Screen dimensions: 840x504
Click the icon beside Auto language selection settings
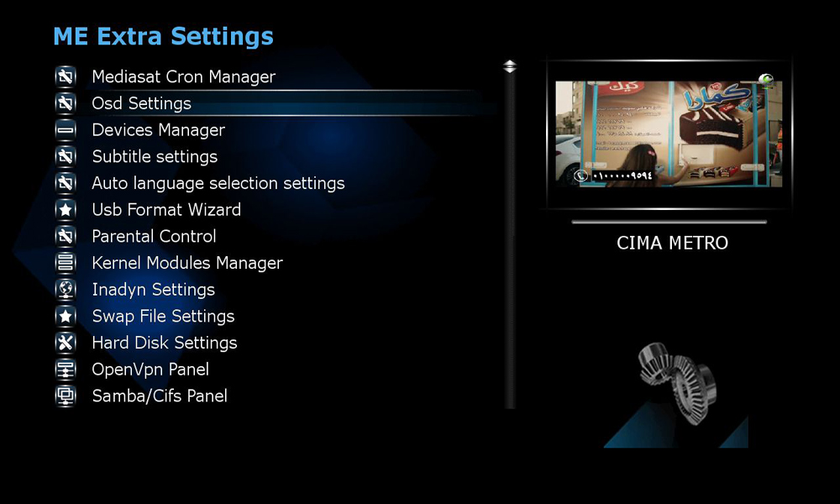(66, 182)
